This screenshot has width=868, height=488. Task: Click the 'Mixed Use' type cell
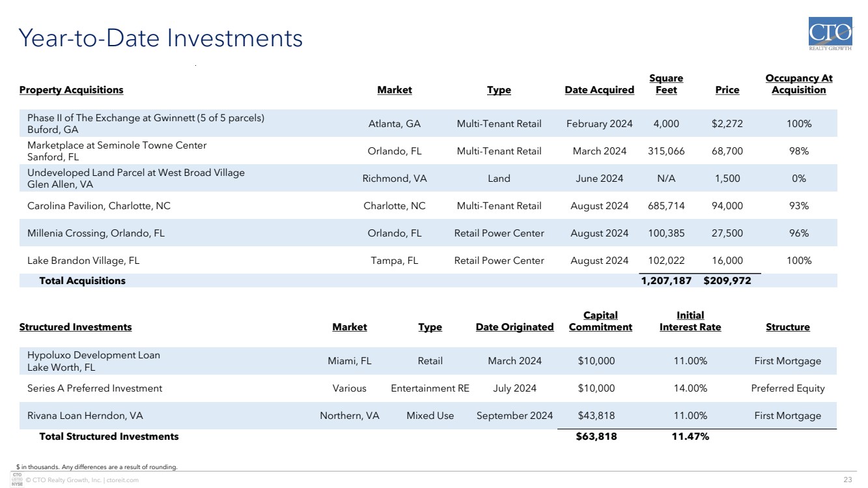click(x=430, y=416)
